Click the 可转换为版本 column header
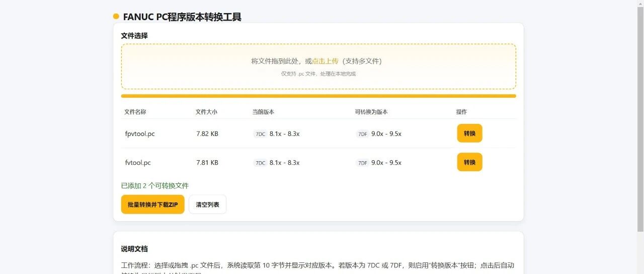The width and height of the screenshot is (644, 274). point(371,112)
